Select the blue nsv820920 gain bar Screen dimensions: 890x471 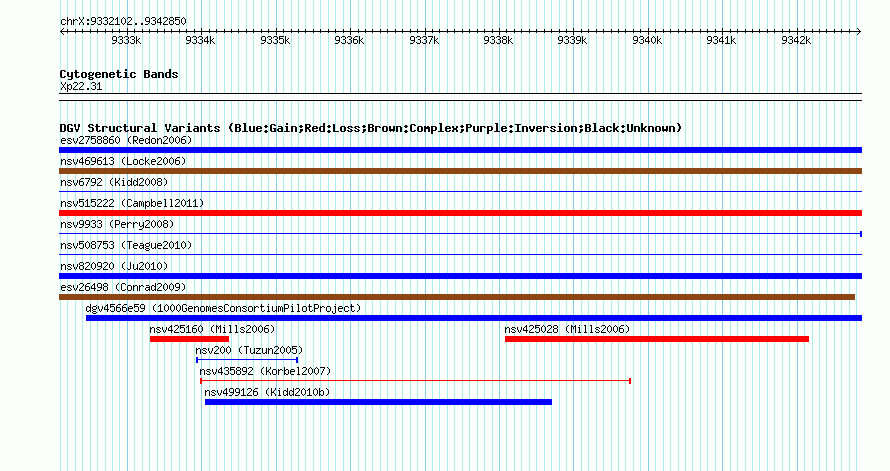(x=460, y=276)
